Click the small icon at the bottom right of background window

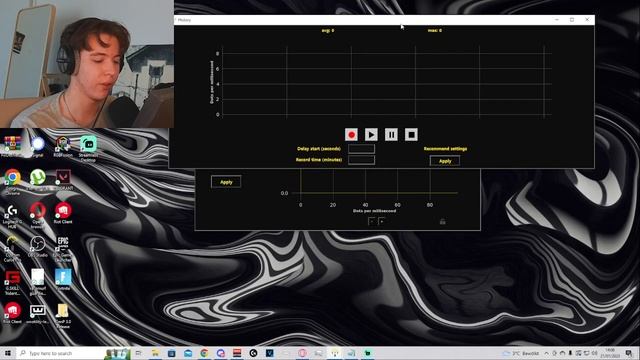tap(442, 221)
